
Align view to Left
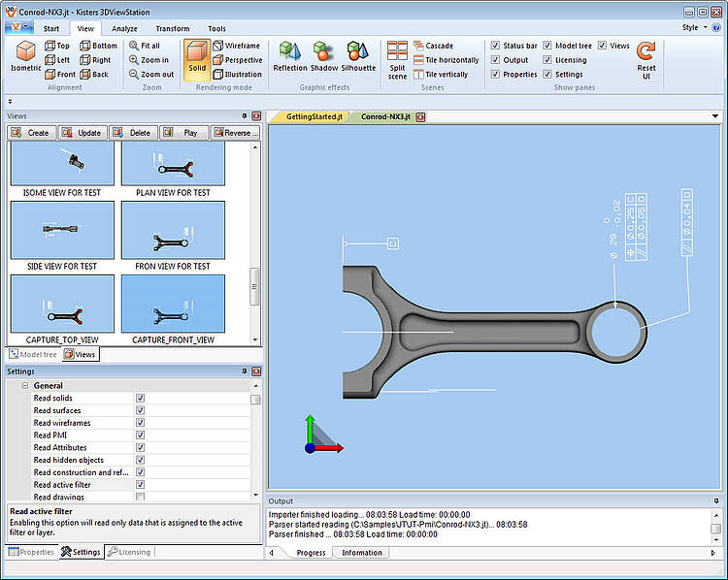point(57,60)
